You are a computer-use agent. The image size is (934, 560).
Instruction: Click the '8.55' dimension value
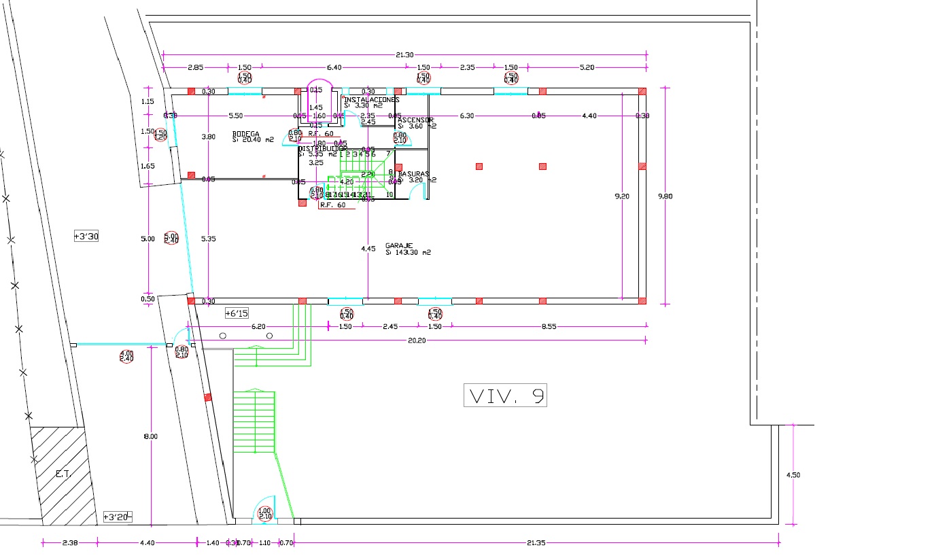click(549, 327)
